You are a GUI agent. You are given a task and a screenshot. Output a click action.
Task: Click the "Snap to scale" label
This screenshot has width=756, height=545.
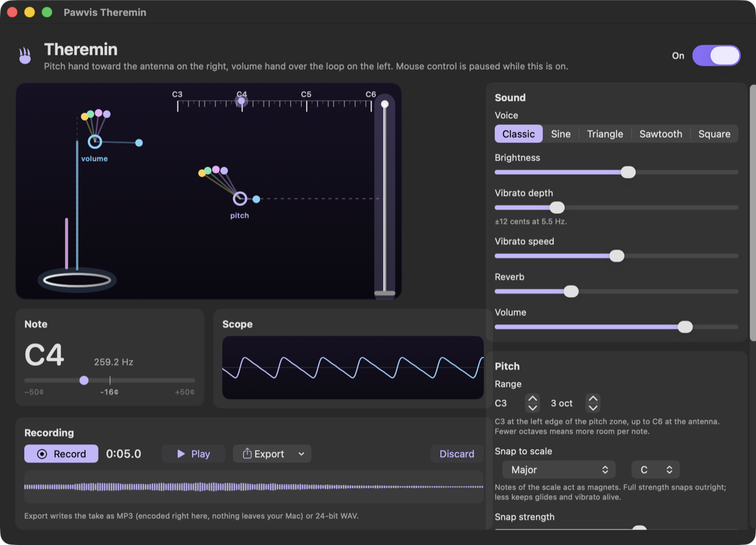click(x=523, y=451)
